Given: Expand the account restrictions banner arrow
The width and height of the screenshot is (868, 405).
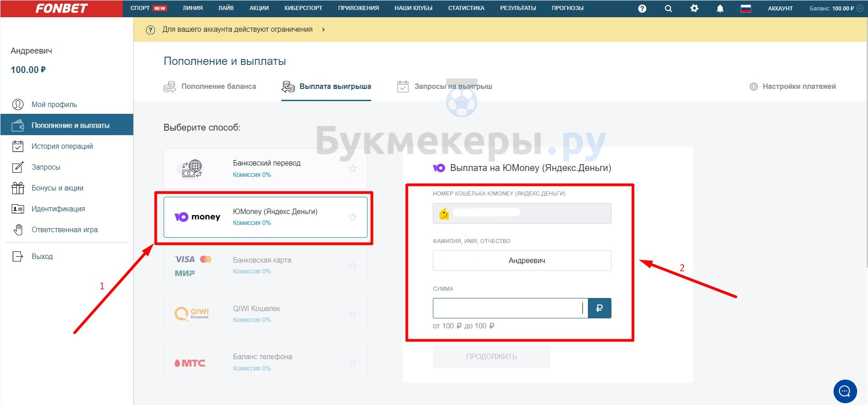Looking at the screenshot, I should click(x=323, y=29).
